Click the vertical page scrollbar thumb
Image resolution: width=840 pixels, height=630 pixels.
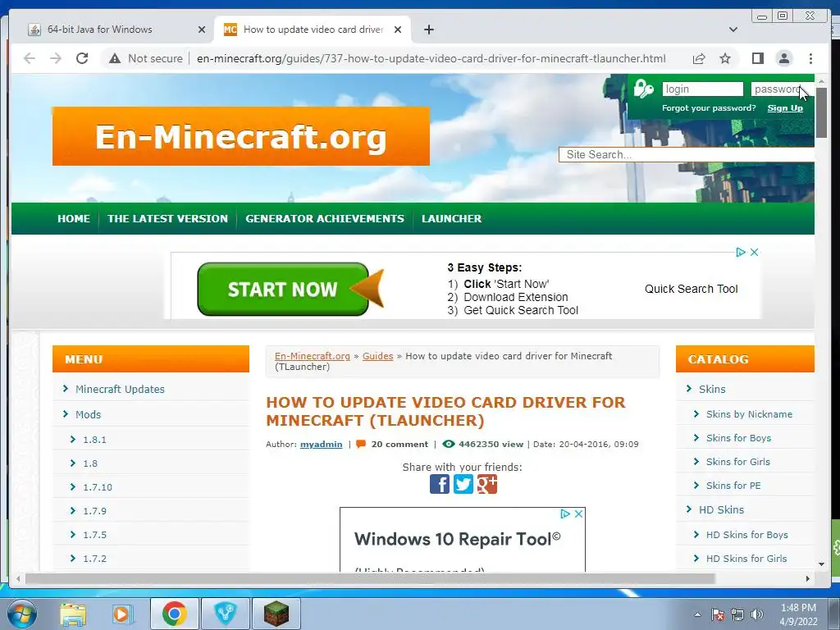821,112
